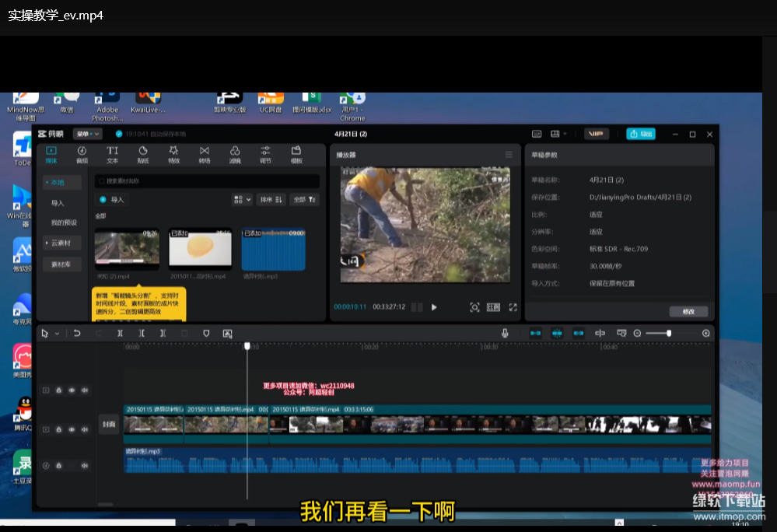Open the player panel hamburger menu
This screenshot has height=532, width=777.
point(509,155)
